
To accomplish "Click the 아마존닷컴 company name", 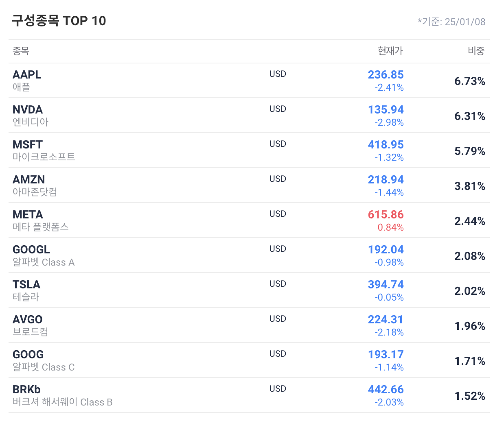I will [35, 192].
